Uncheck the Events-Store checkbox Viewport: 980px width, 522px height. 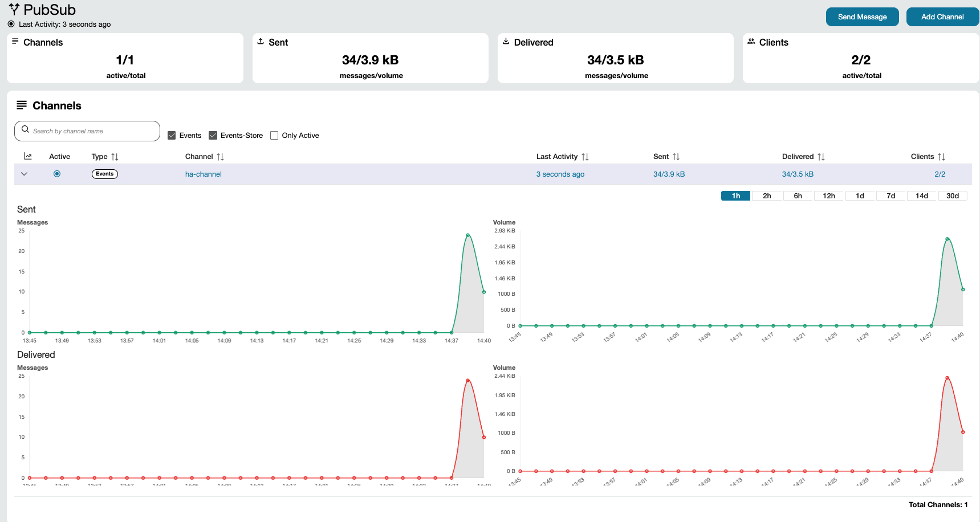[x=213, y=136]
